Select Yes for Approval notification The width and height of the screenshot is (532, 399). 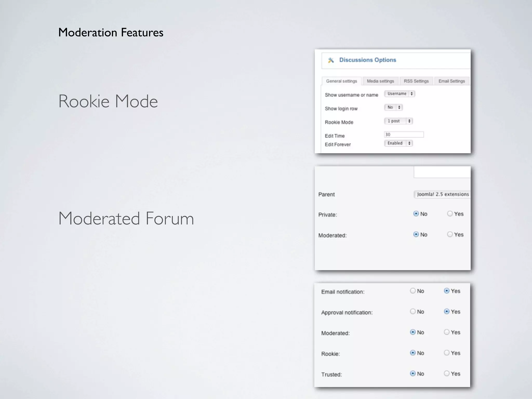[447, 311]
